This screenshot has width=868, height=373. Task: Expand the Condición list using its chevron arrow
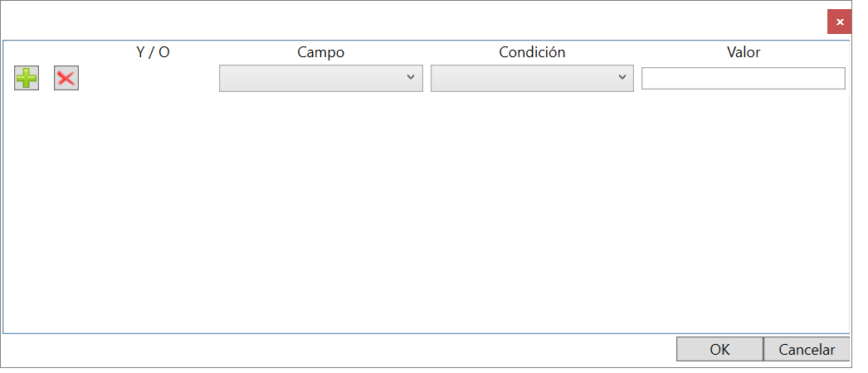click(x=622, y=77)
